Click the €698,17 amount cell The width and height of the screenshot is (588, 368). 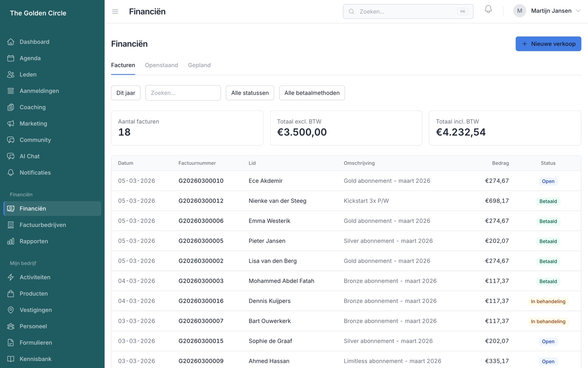click(497, 201)
